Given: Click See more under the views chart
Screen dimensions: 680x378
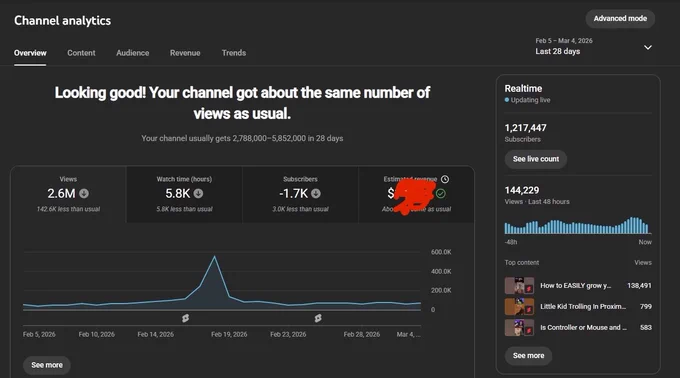Looking at the screenshot, I should [x=47, y=365].
